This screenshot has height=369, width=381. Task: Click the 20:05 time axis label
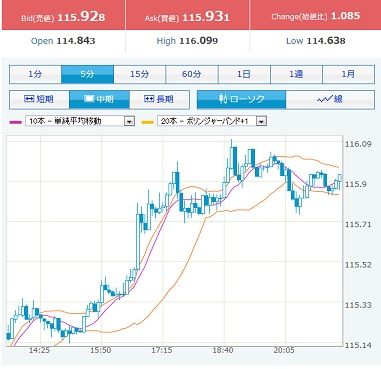pyautogui.click(x=284, y=350)
